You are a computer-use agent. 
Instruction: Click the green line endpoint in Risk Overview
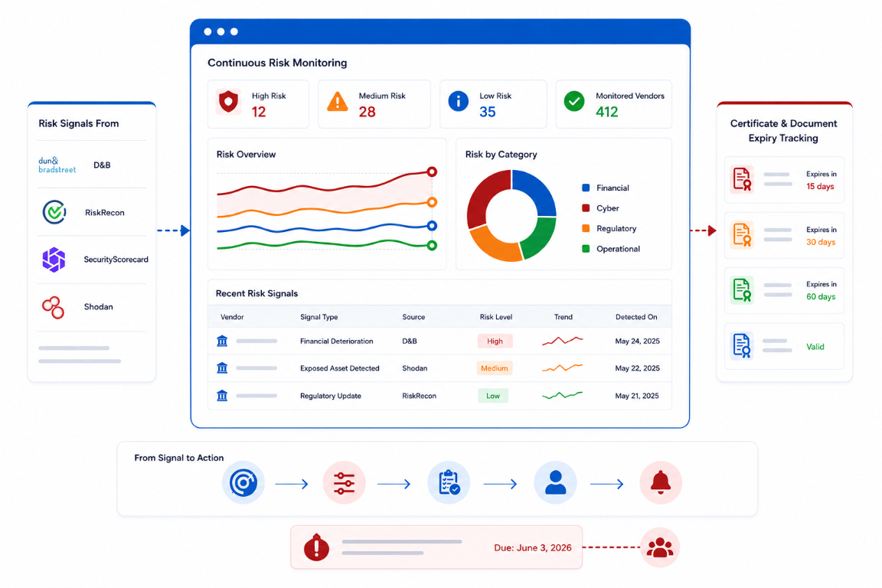[x=432, y=245]
